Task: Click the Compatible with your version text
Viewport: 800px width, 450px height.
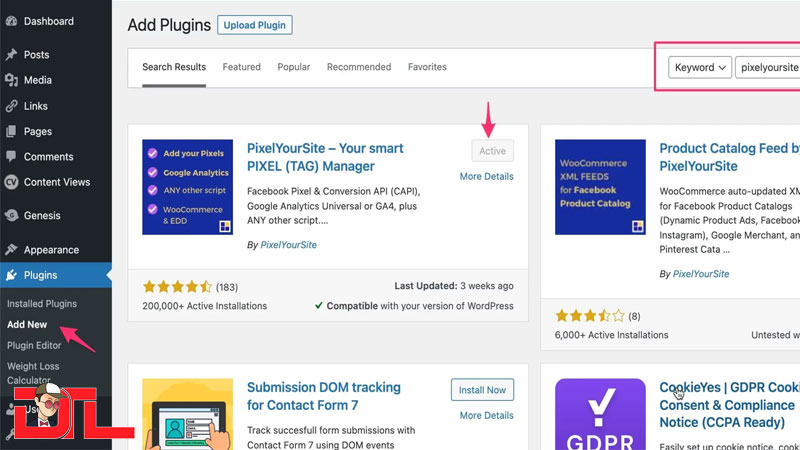Action: point(414,306)
